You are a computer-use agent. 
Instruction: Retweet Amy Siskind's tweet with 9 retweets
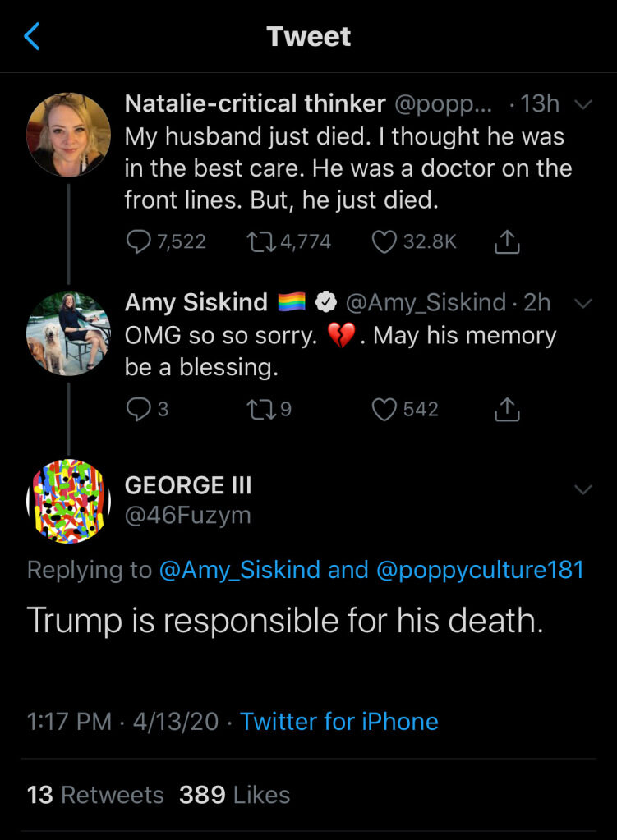click(x=258, y=409)
